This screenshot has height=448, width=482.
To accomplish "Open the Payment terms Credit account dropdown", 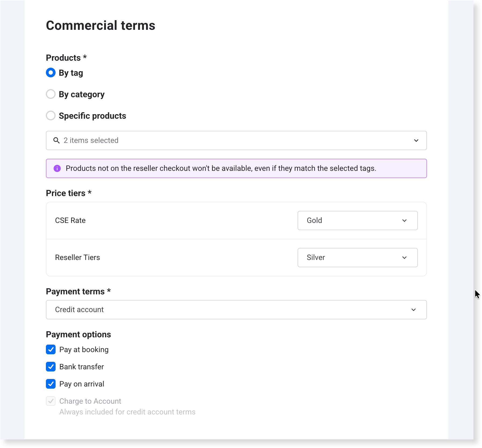I will coord(236,310).
